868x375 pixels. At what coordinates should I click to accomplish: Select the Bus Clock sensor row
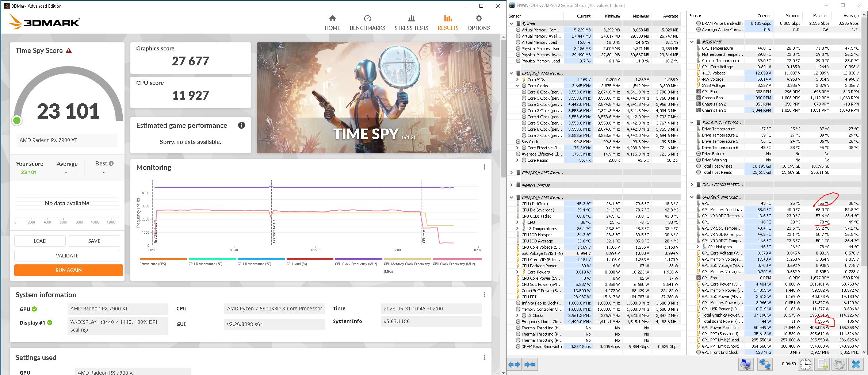point(594,142)
